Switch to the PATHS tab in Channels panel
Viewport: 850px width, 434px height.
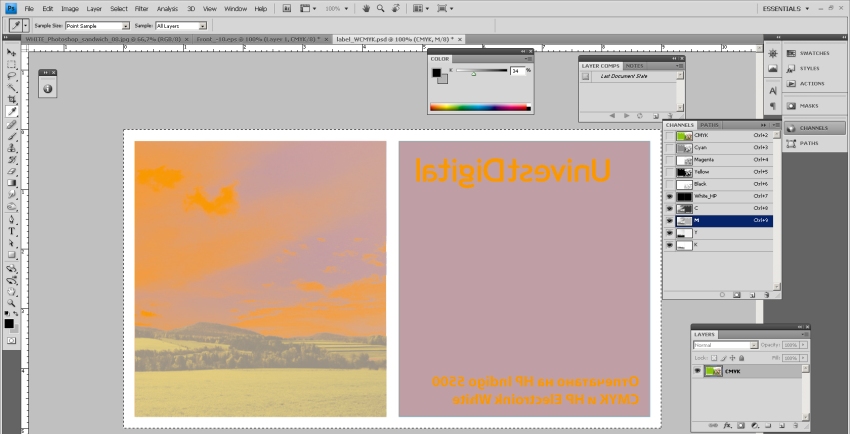[709, 125]
